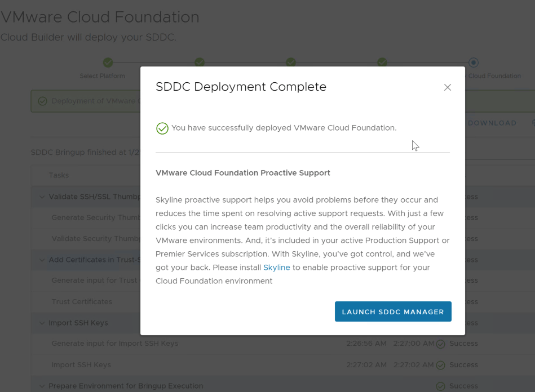This screenshot has width=535, height=392.
Task: Select Generate input for Import SSH Keys row
Action: point(114,344)
